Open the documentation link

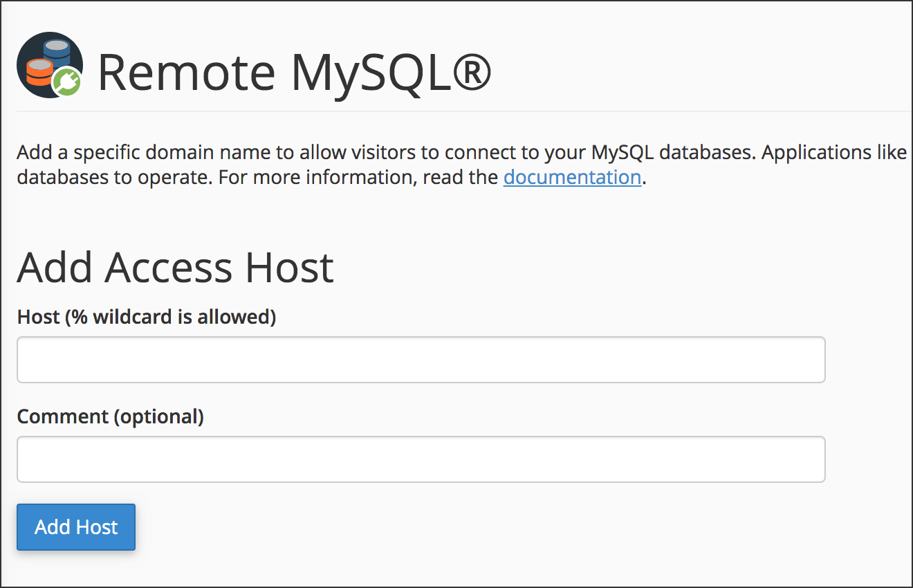(x=572, y=178)
